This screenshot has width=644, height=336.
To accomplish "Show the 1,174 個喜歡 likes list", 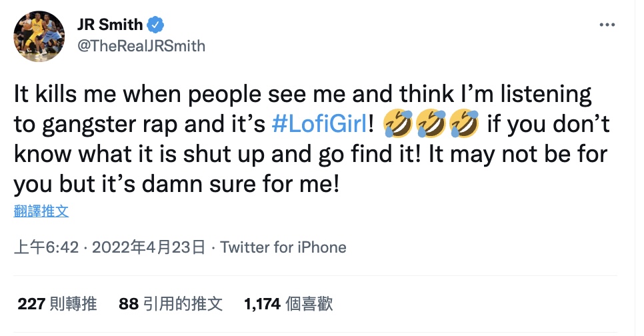I will coord(289,305).
